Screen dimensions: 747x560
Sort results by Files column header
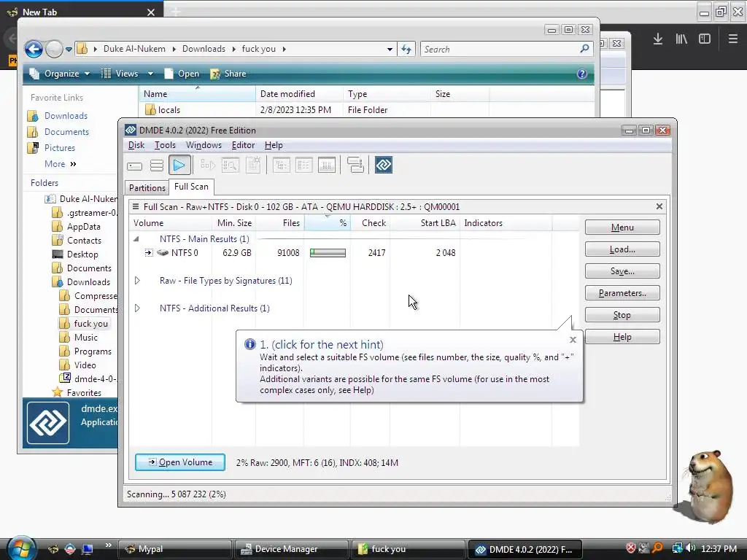280,223
